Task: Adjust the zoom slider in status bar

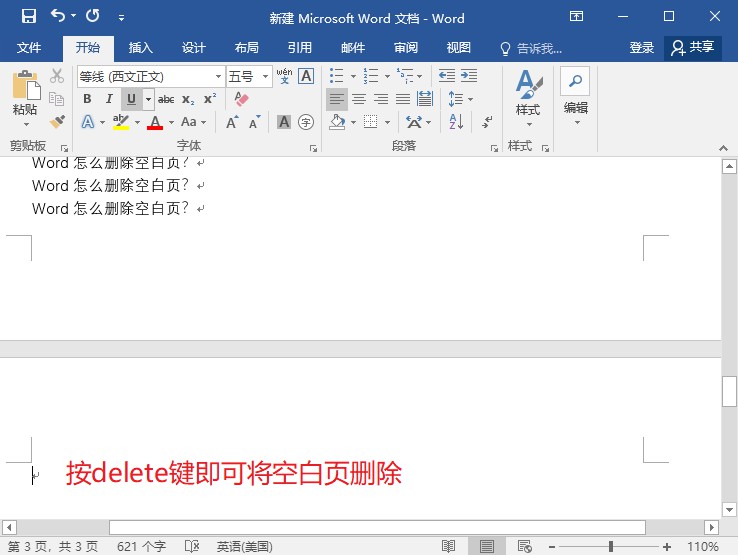Action: coord(610,547)
